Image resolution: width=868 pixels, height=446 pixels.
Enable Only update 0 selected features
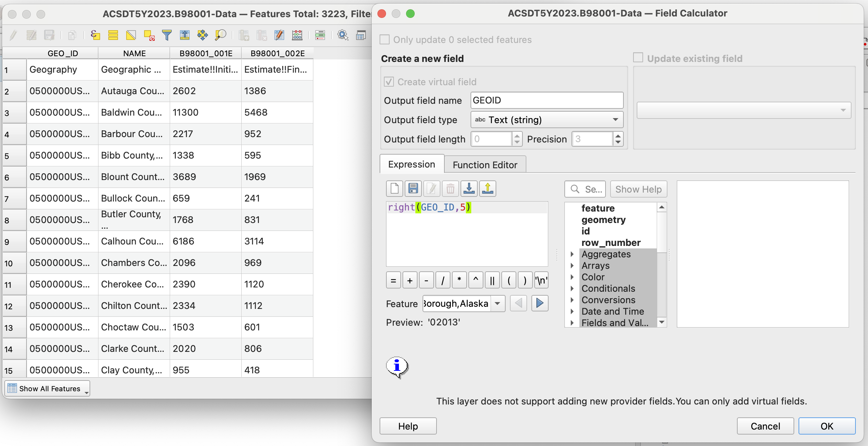pos(385,39)
